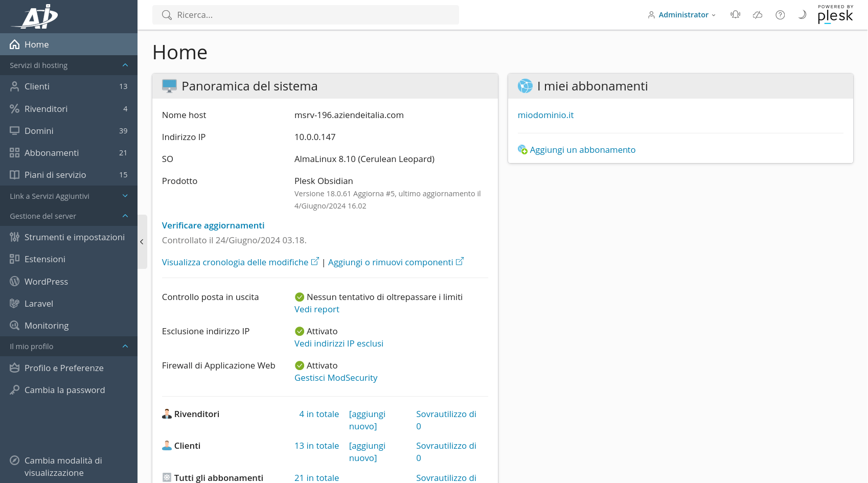Open the Administrator account dropdown
868x483 pixels.
point(682,15)
